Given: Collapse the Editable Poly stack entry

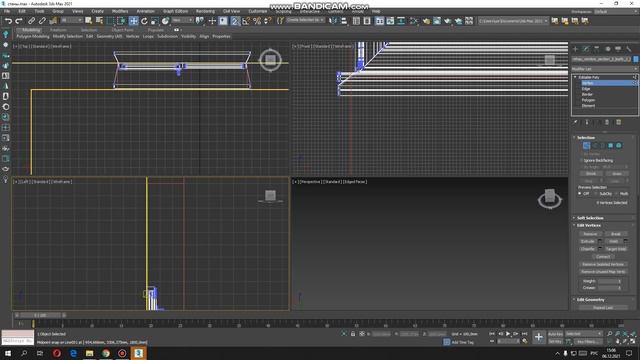Looking at the screenshot, I should coord(575,77).
